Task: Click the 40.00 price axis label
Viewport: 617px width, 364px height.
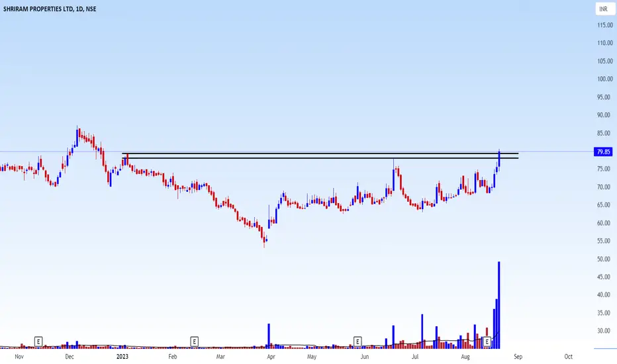Action: [605, 295]
